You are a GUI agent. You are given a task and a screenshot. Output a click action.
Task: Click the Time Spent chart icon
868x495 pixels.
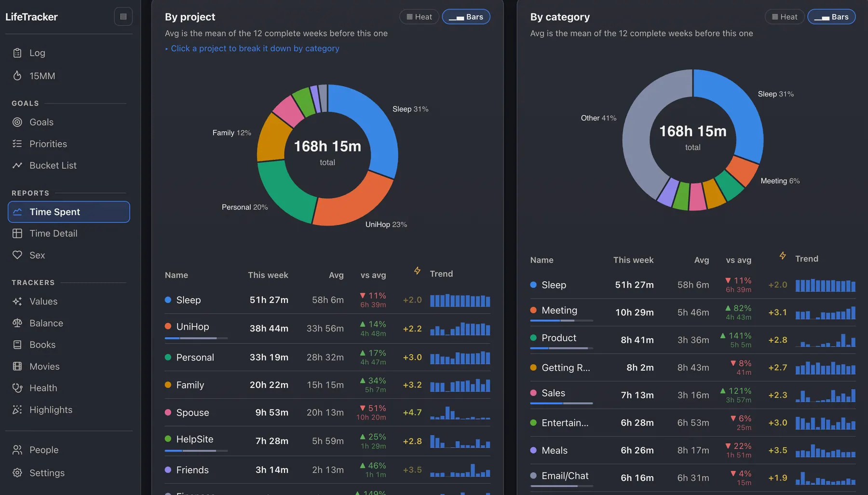[18, 212]
